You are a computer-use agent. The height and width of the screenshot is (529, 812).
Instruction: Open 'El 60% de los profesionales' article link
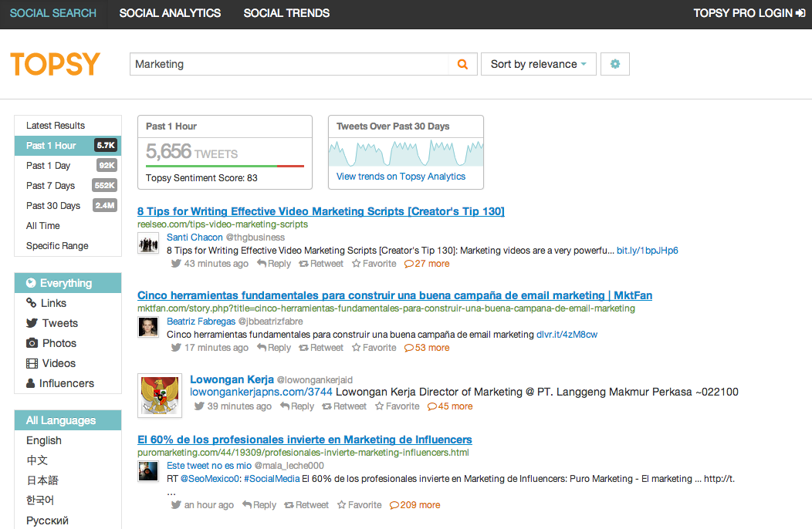(x=304, y=440)
